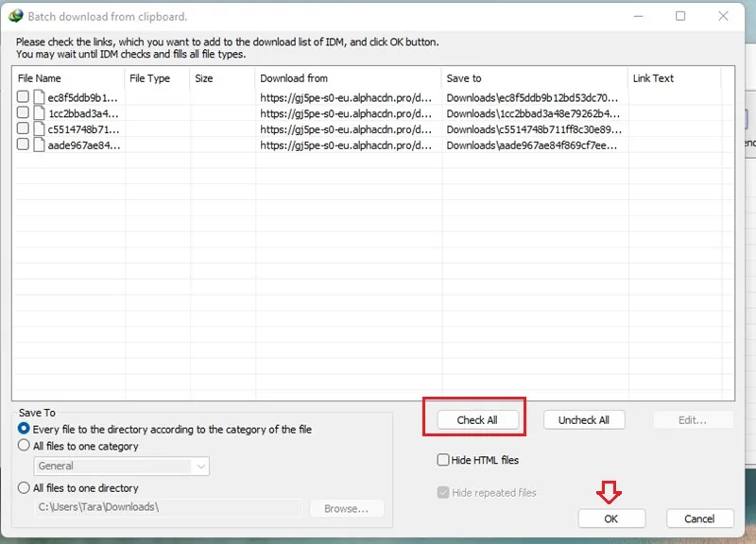Image resolution: width=756 pixels, height=544 pixels.
Task: Enable Hide HTML files option
Action: [x=443, y=460]
